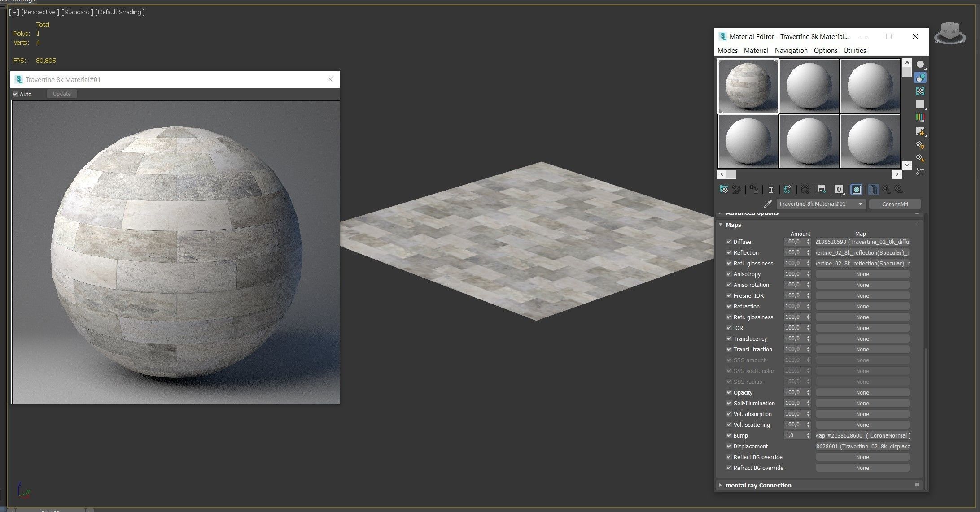Click the Make Preview icon
This screenshot has width=980, height=512.
coord(920,131)
